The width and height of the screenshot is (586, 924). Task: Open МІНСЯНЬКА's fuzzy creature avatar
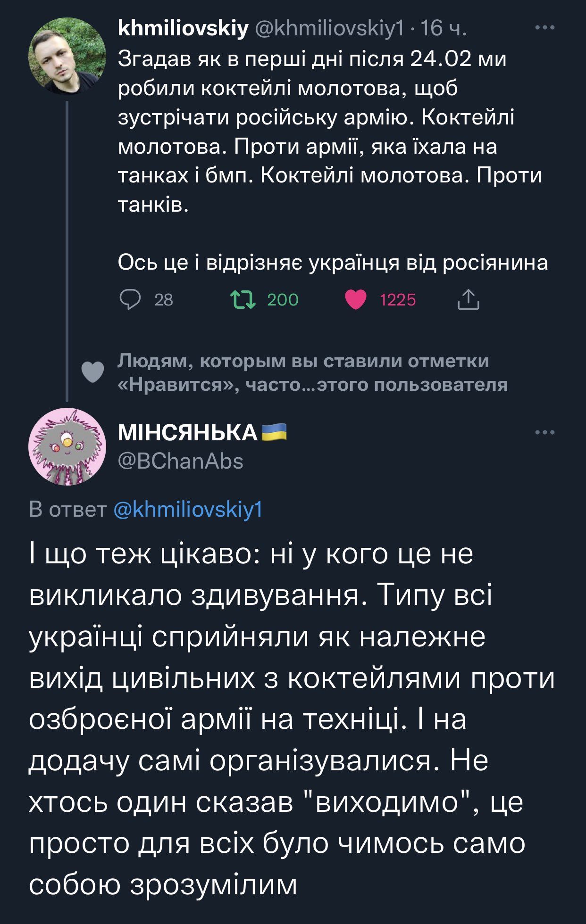[x=67, y=446]
